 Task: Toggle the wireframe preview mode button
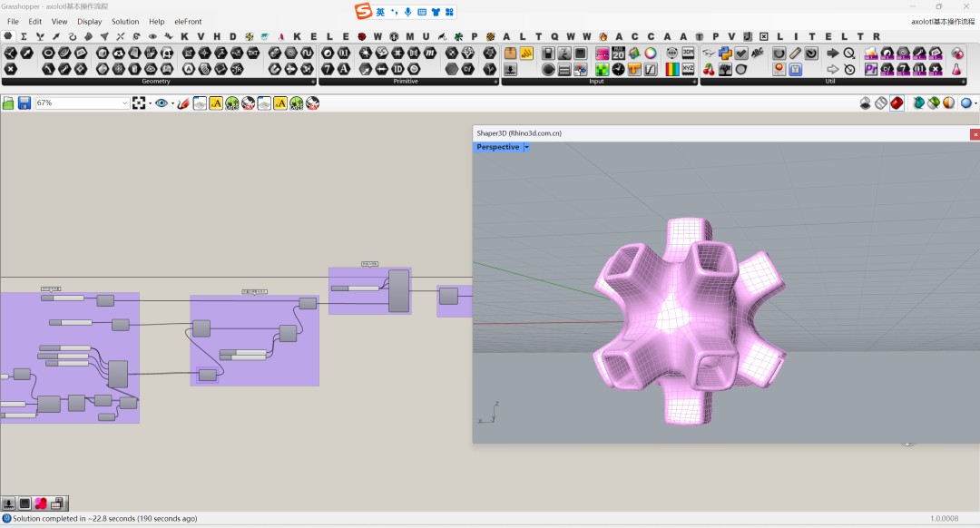880,103
